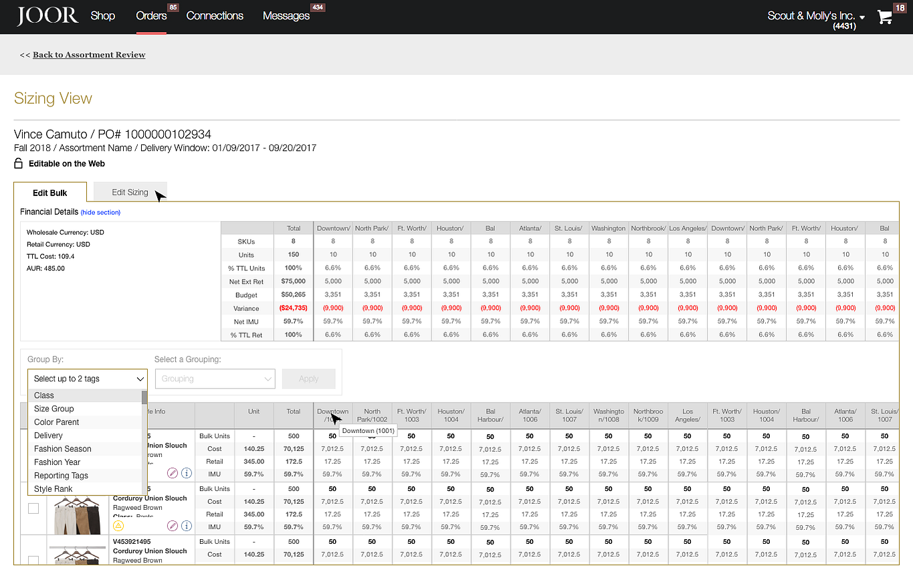Switch to the Edit Sizing tab
Screen dimensions: 913x588
pyautogui.click(x=130, y=192)
